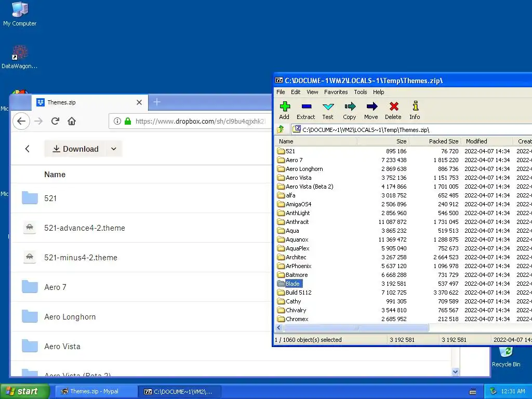Viewport: 532px width, 399px height.
Task: Click the Extract toolbar icon in 7-Zip
Action: 306,111
